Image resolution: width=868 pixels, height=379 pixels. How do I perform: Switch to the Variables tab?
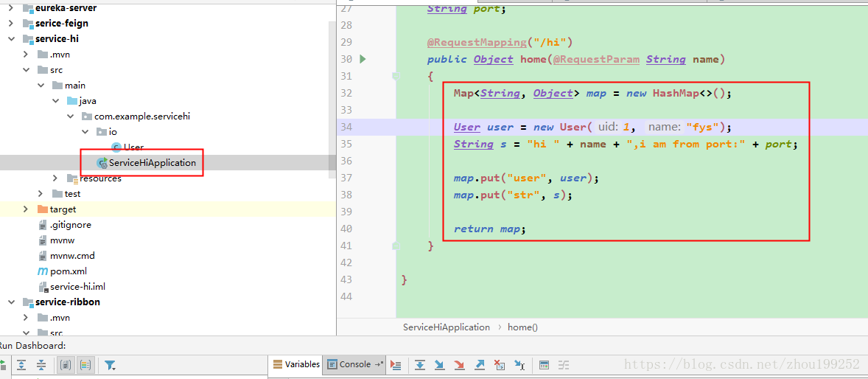[296, 364]
